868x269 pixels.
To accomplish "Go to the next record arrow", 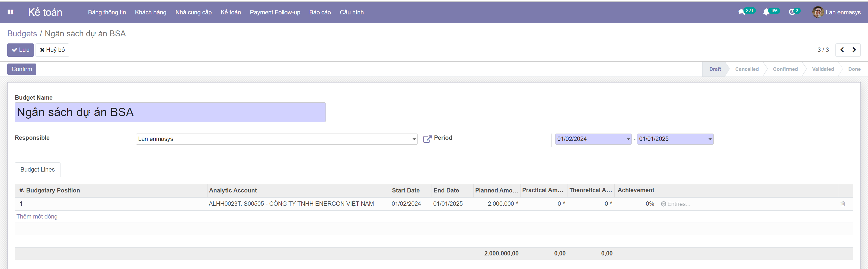I will click(x=854, y=50).
